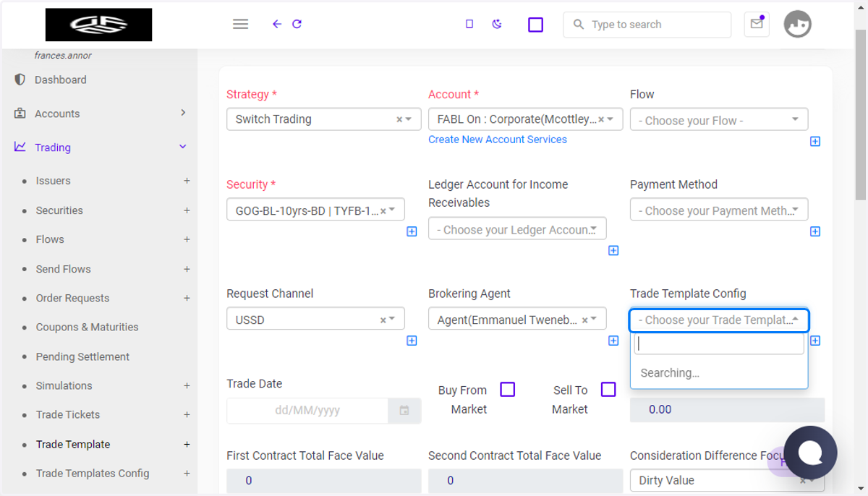Open the Payment Method dropdown
This screenshot has height=496, width=868.
tap(719, 210)
